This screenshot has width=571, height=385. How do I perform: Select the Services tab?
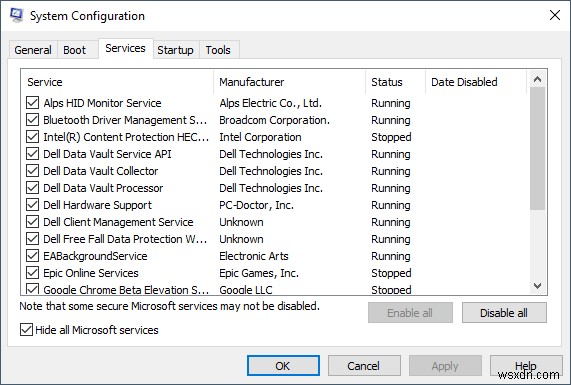(125, 48)
